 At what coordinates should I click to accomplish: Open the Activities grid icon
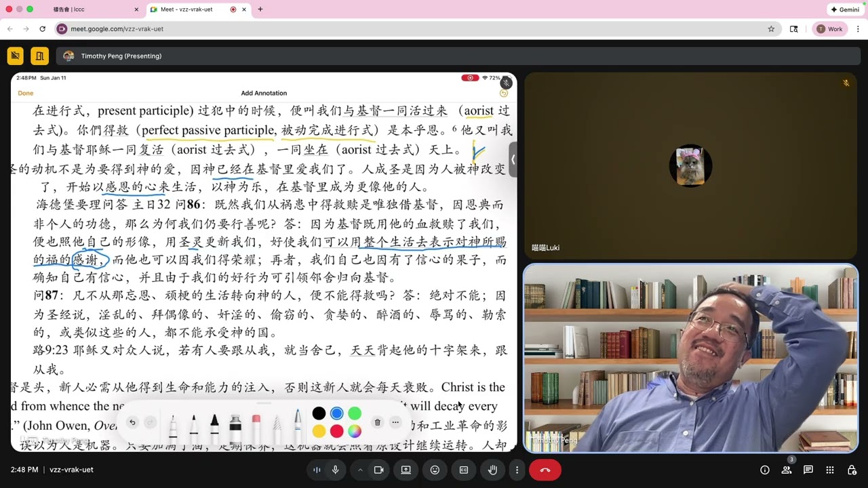[x=830, y=470]
